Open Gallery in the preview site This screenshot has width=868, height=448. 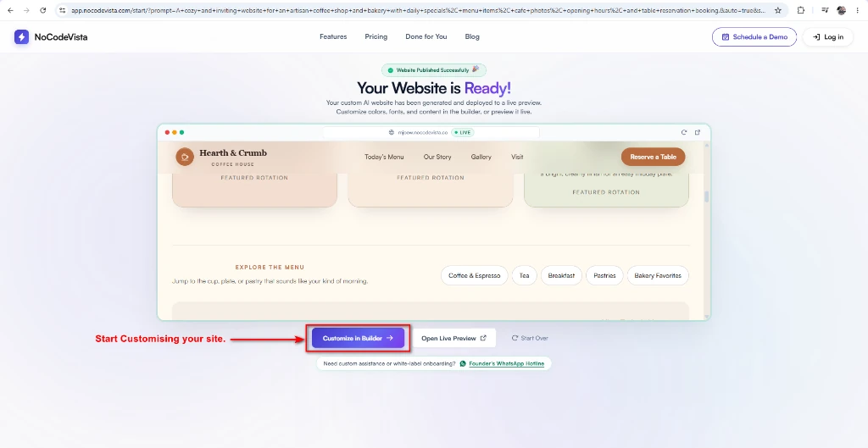coord(481,157)
